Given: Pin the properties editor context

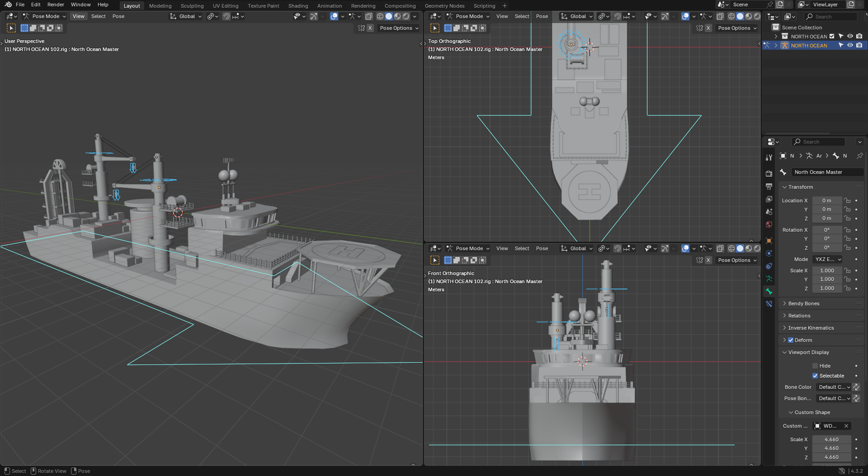Looking at the screenshot, I should (x=859, y=156).
